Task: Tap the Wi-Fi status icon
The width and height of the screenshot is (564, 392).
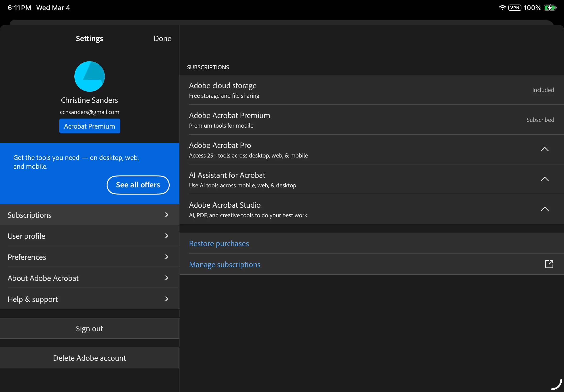Action: [x=502, y=8]
